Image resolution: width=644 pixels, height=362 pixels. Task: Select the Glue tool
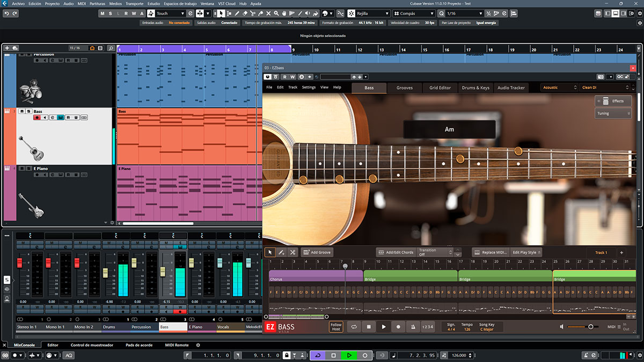coord(261,13)
